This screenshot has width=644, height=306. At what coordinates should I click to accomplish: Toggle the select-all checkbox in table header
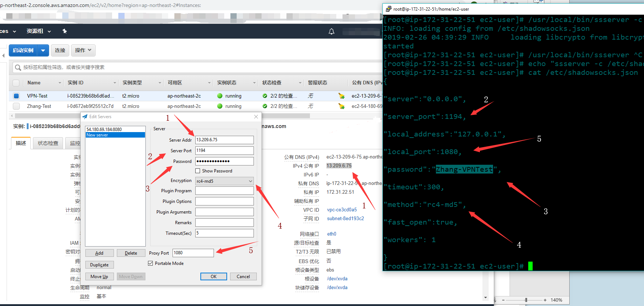pos(16,83)
